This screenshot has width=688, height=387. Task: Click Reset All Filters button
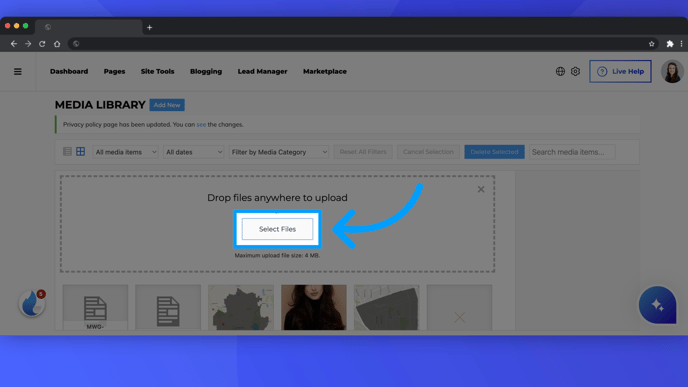point(363,152)
